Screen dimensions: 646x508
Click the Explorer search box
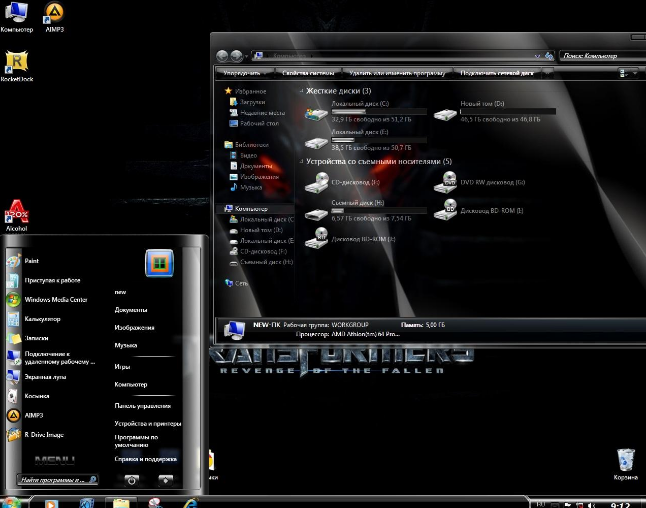pos(602,56)
